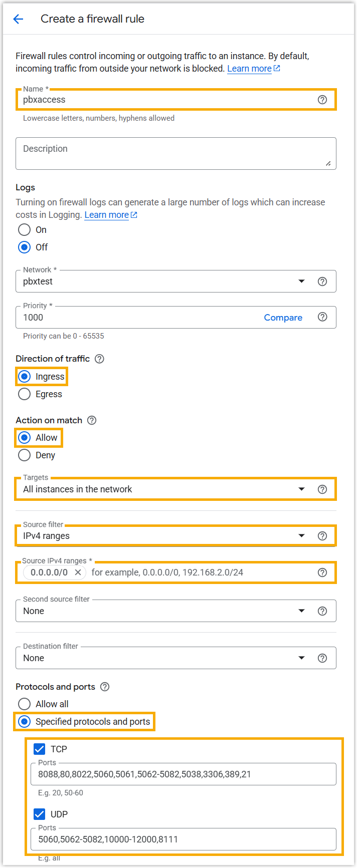The height and width of the screenshot is (868, 357).
Task: Click help icon in Name field
Action: 322,100
